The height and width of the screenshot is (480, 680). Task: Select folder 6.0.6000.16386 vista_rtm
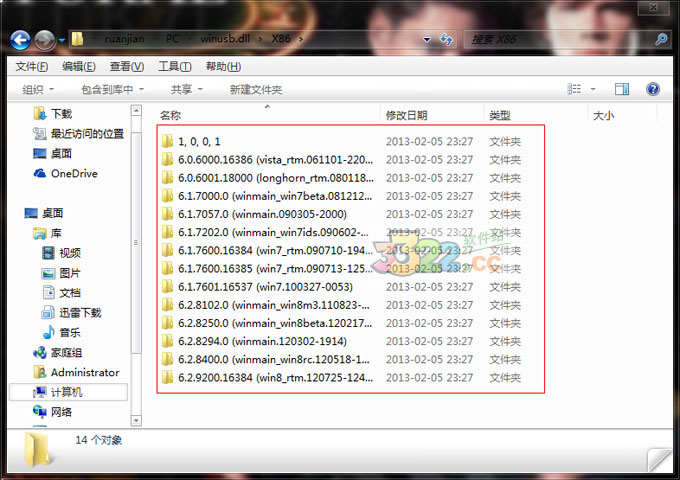[267, 160]
